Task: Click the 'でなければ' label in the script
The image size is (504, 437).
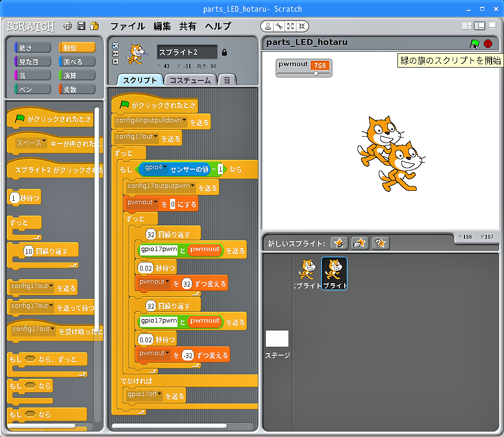Action: click(x=136, y=381)
